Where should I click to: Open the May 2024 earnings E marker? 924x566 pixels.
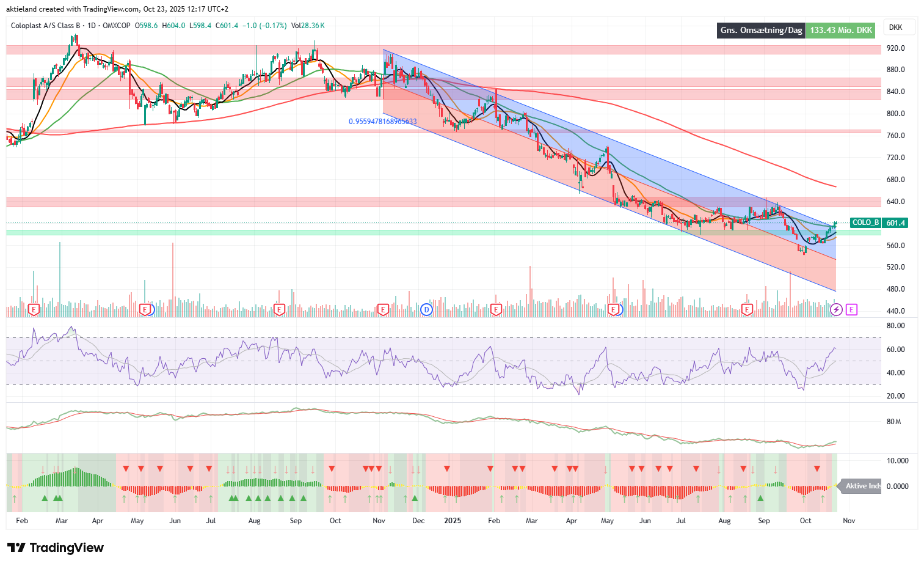point(145,310)
